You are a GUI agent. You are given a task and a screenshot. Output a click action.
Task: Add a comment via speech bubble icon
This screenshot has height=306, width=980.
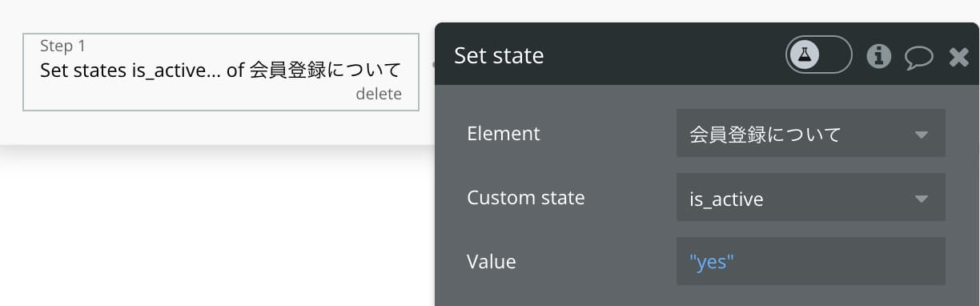[x=919, y=56]
